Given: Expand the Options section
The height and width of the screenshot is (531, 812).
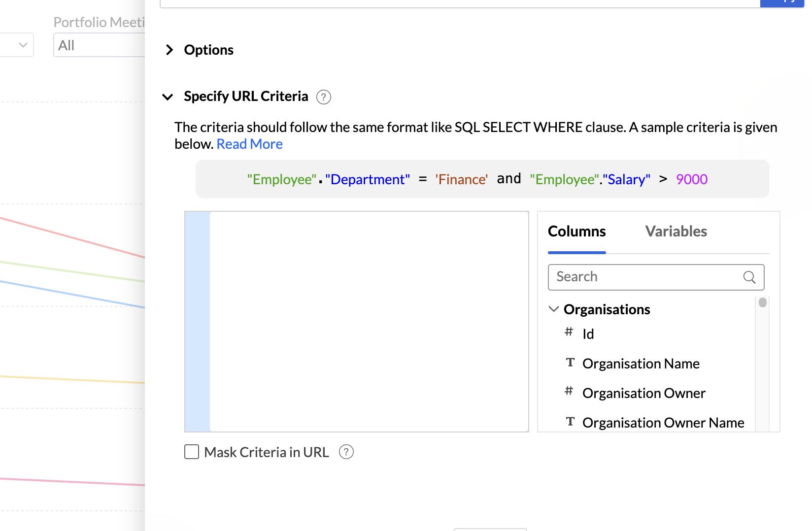Looking at the screenshot, I should (169, 50).
